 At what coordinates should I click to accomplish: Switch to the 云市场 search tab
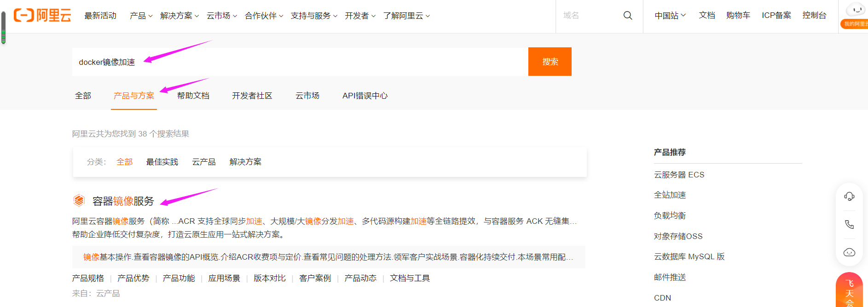coord(307,96)
